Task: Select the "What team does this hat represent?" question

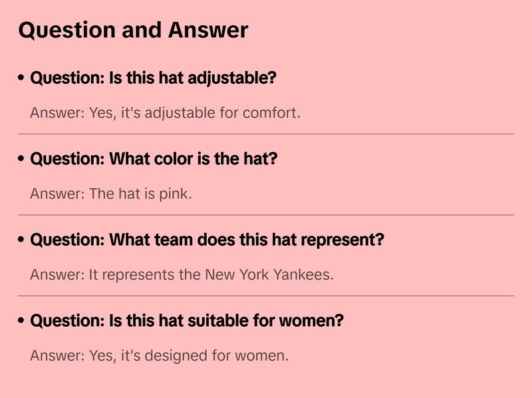Action: [207, 240]
